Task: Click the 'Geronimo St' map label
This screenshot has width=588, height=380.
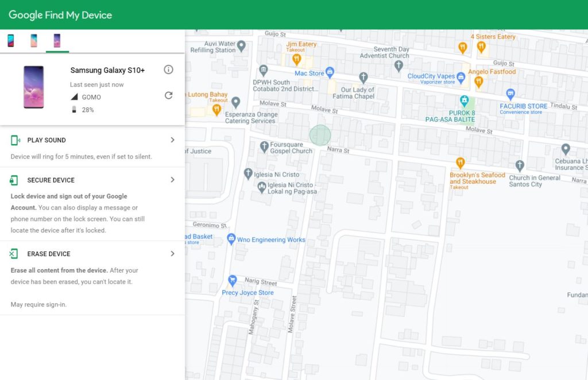Action: point(210,225)
